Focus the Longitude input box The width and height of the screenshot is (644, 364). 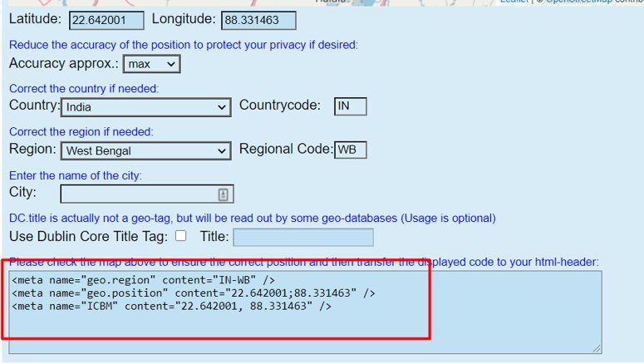[258, 20]
